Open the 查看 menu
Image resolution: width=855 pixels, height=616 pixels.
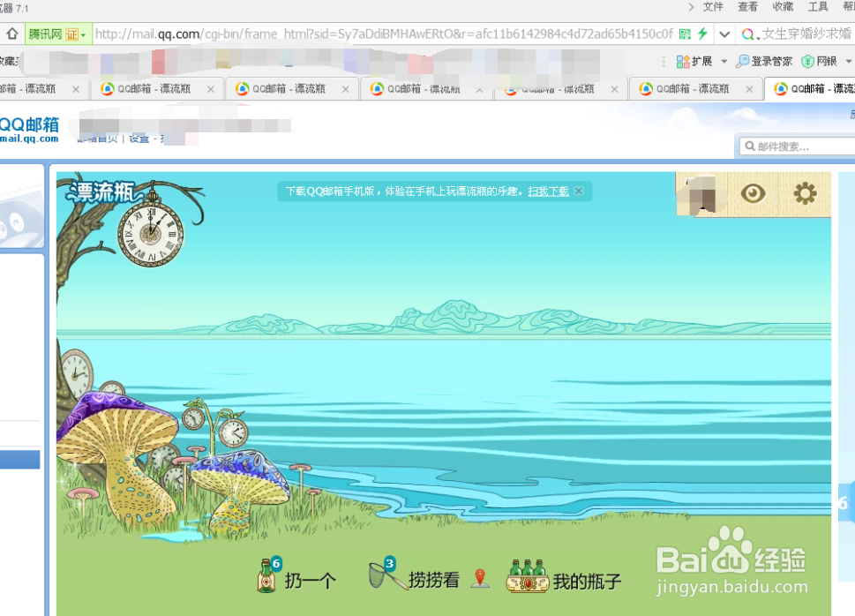point(747,6)
